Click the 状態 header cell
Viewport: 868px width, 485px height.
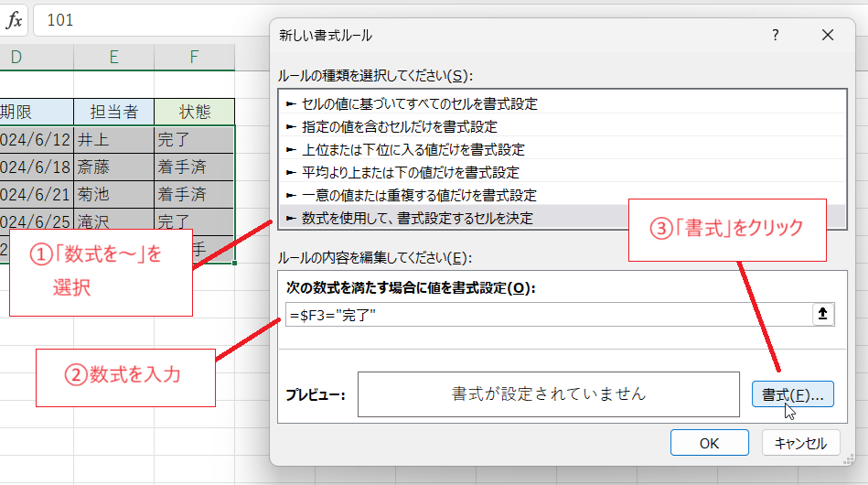click(x=194, y=112)
